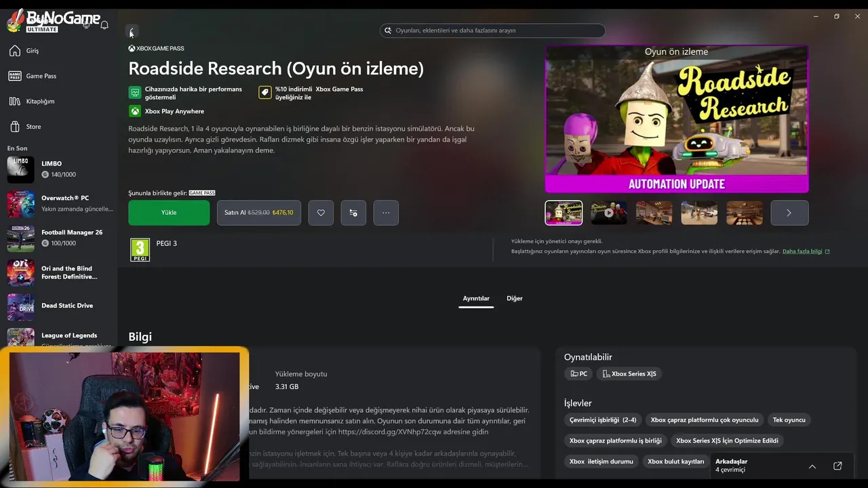Select the fifth screenshot thumbnail

[x=745, y=213]
